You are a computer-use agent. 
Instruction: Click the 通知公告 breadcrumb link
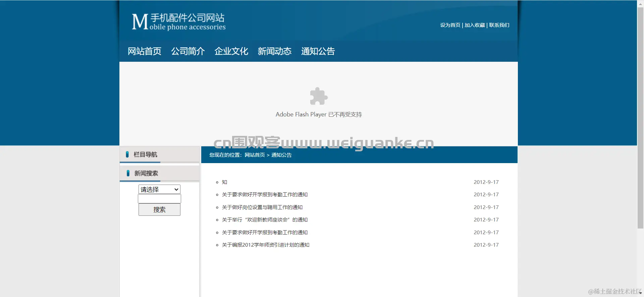[281, 155]
